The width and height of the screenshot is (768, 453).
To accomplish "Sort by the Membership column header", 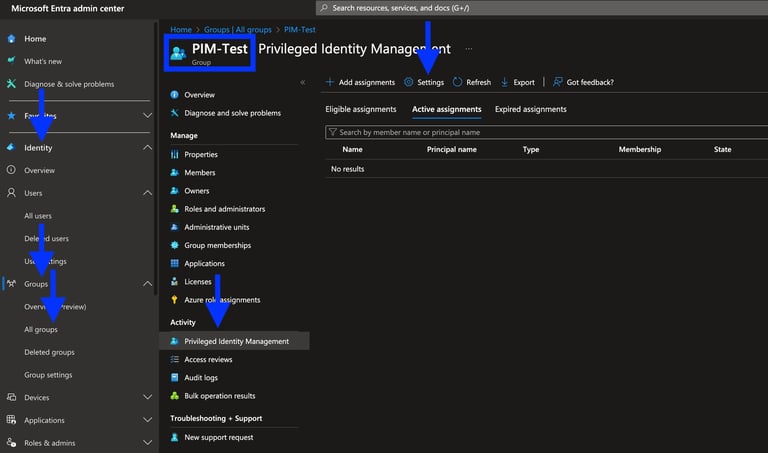I will point(640,149).
